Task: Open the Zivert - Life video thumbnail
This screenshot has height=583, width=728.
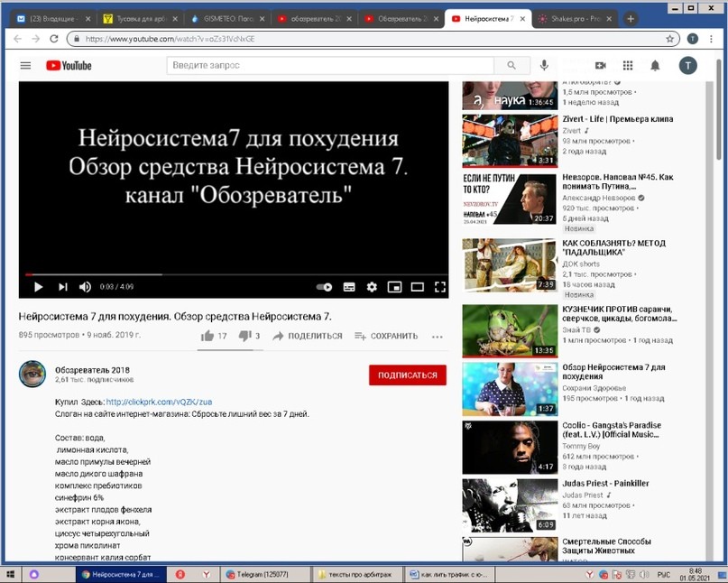Action: coord(510,141)
